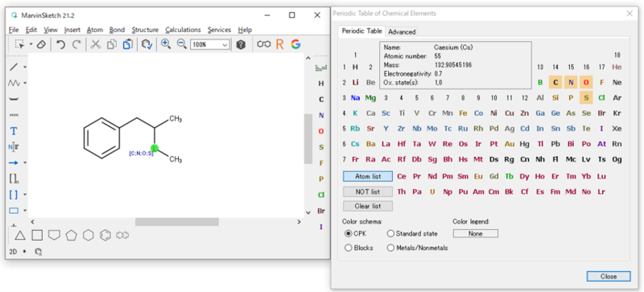644x292 pixels.
Task: Insert the naphthalene fused ring template
Action: click(122, 236)
